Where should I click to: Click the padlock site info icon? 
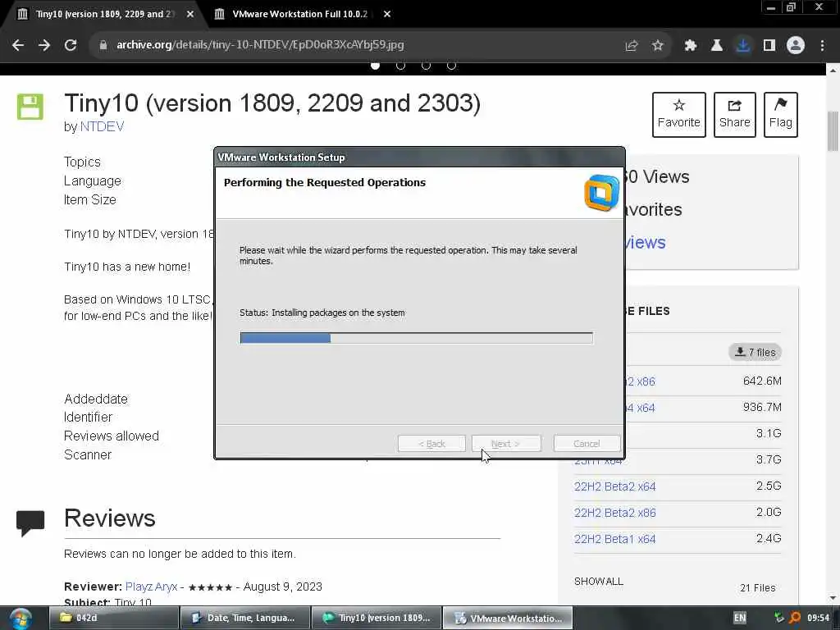tap(103, 45)
